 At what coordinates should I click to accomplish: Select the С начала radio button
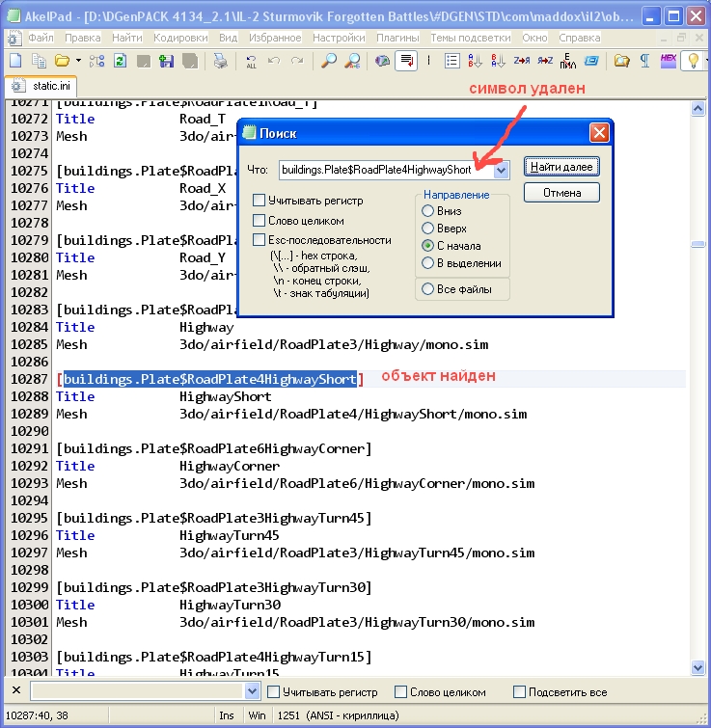(x=427, y=246)
